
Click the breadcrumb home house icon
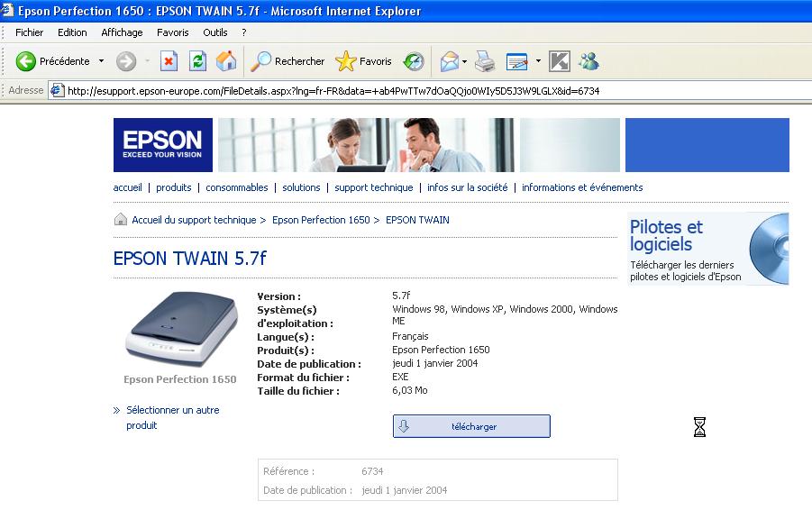[x=120, y=219]
